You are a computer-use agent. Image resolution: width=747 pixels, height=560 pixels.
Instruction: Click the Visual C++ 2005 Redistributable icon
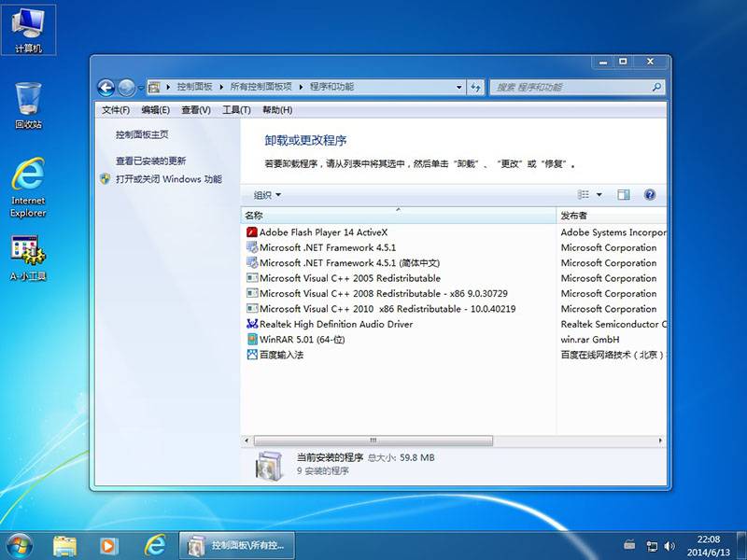(x=252, y=278)
